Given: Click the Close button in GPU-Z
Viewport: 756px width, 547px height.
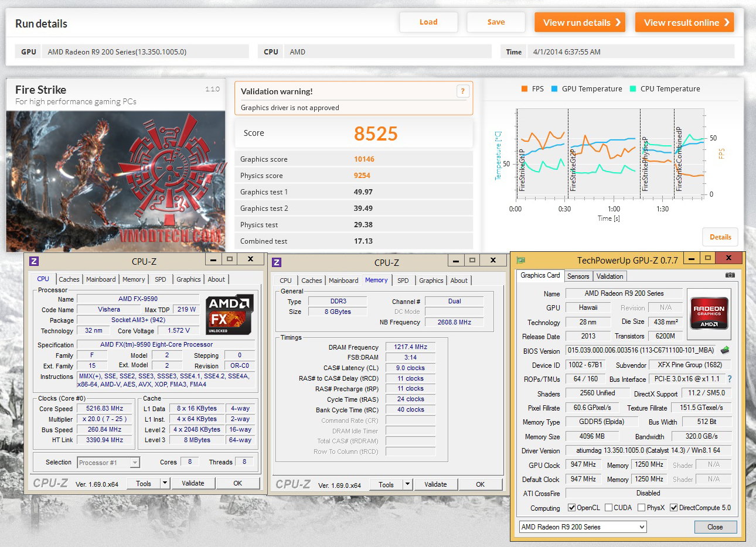Looking at the screenshot, I should (715, 527).
